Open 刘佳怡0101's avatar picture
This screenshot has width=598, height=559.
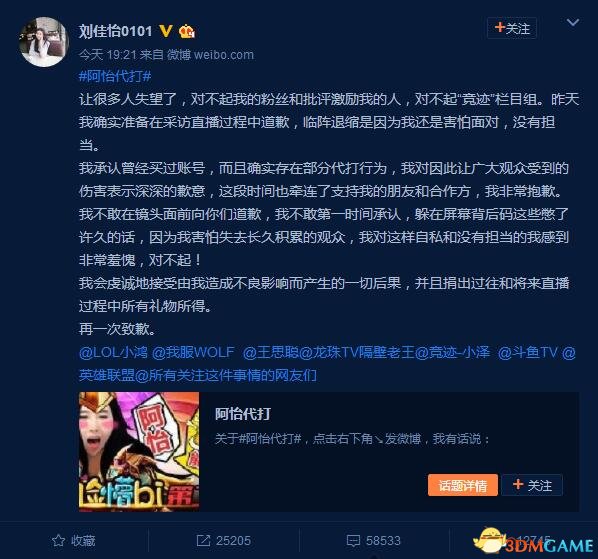[x=43, y=42]
